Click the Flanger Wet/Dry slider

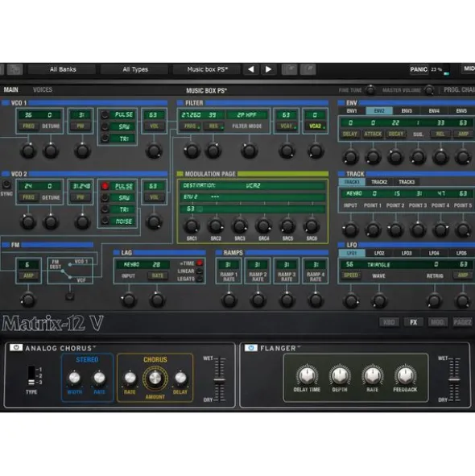[x=454, y=380]
